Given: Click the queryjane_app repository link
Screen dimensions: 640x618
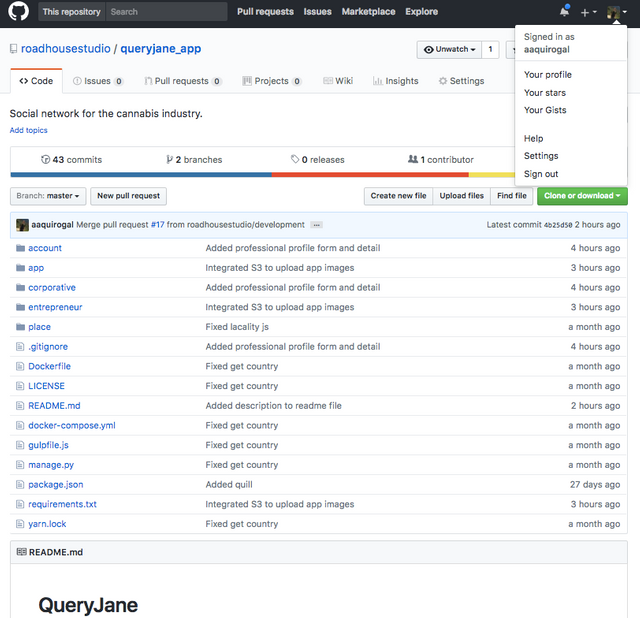Looking at the screenshot, I should point(160,49).
